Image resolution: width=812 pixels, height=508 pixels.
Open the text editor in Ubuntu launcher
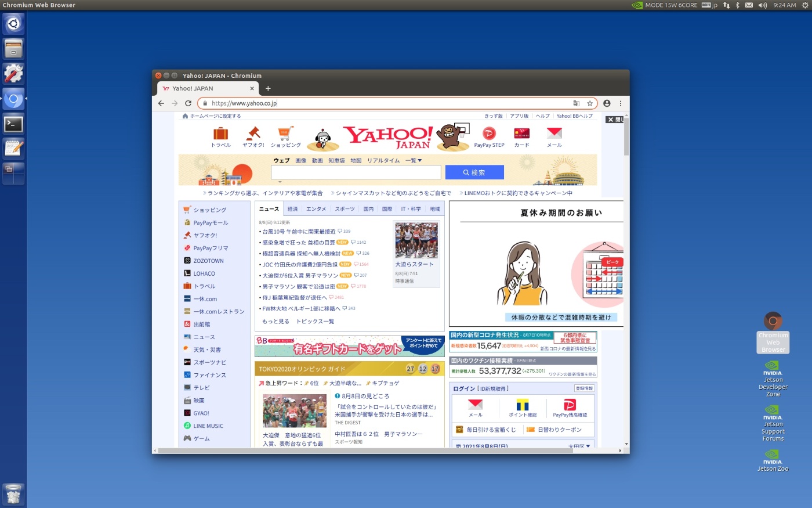coord(13,149)
